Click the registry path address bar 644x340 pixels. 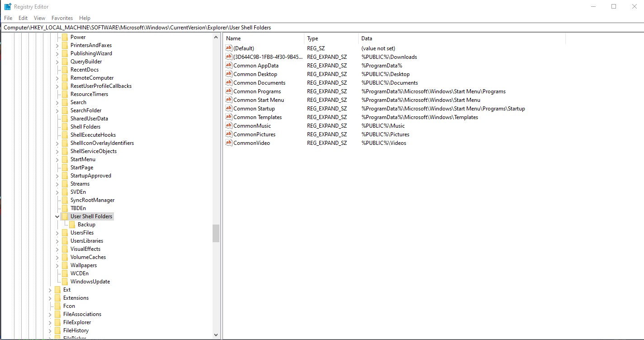pyautogui.click(x=322, y=28)
